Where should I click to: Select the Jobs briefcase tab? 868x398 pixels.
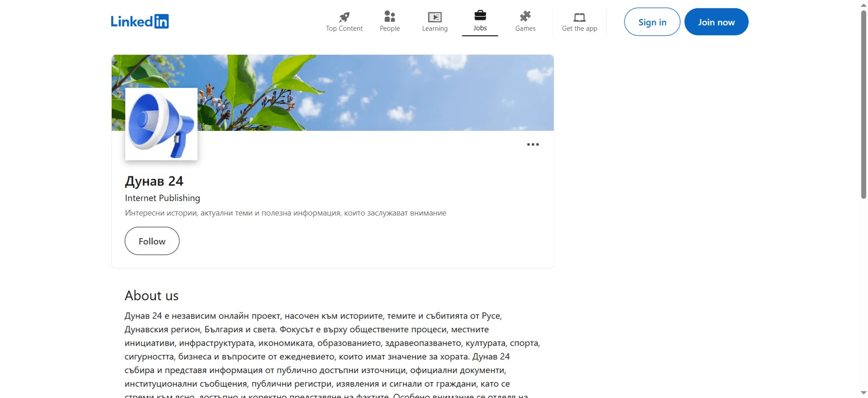[480, 22]
